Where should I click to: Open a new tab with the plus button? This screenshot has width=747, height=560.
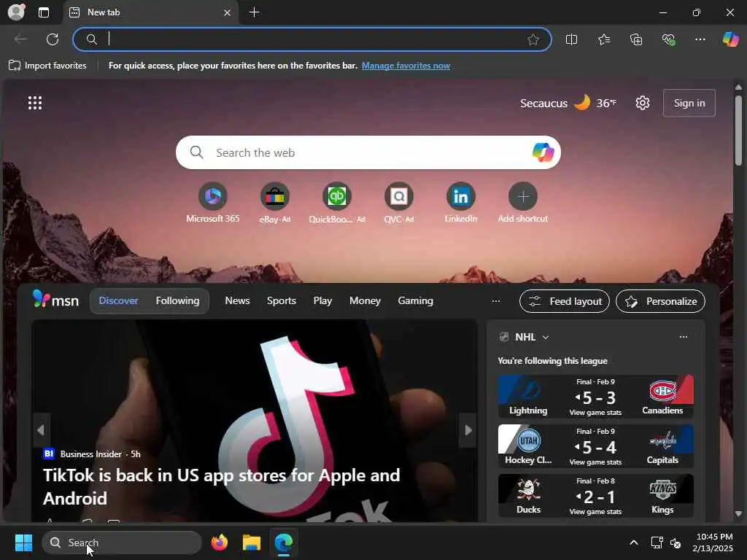coord(255,12)
